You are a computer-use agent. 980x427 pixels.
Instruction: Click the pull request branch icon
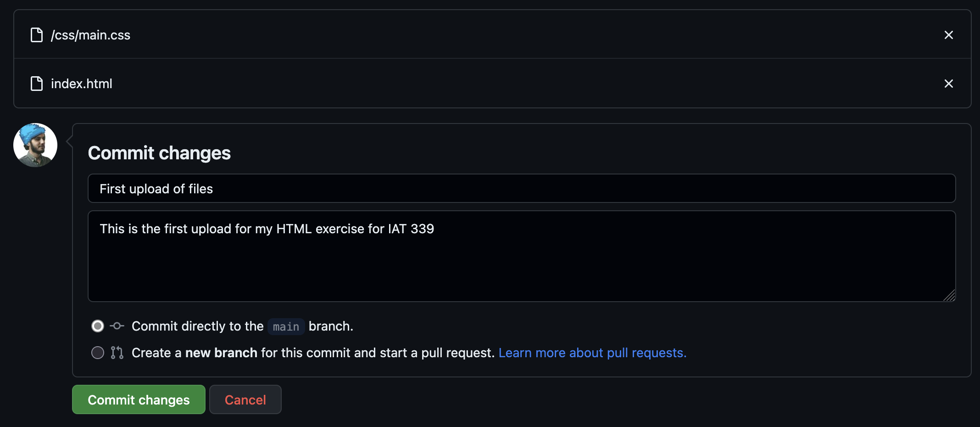pyautogui.click(x=117, y=353)
